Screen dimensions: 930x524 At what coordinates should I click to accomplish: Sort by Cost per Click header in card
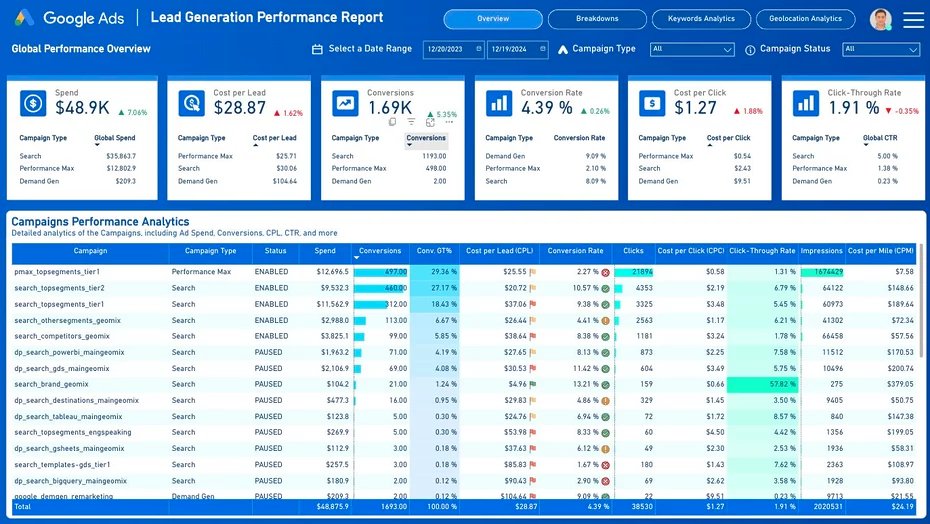tap(728, 138)
